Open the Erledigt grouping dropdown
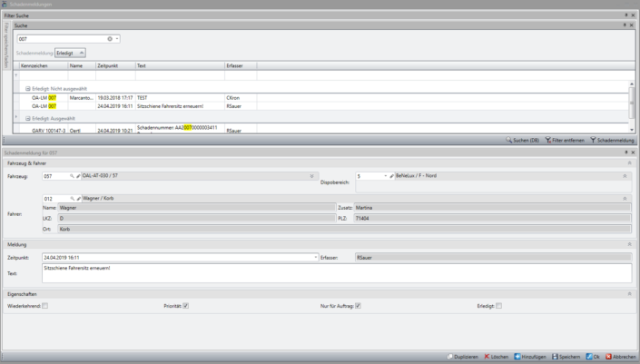640x364 pixels. [70, 54]
